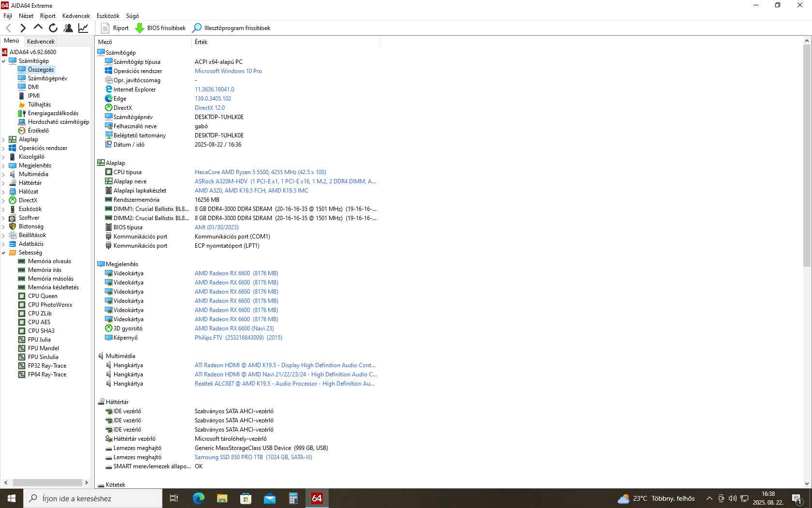This screenshot has width=812, height=508.
Task: Select Memória olvasás benchmark icon
Action: [22, 261]
